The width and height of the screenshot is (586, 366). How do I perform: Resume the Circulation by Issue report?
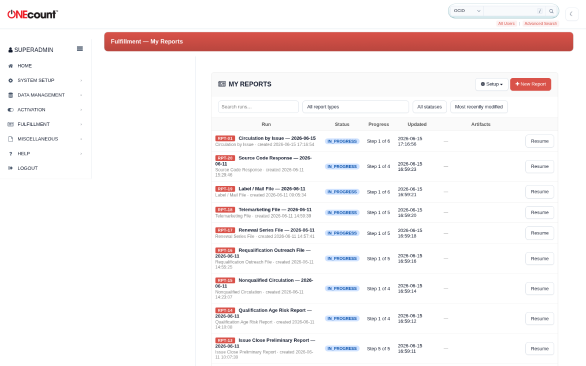539,141
